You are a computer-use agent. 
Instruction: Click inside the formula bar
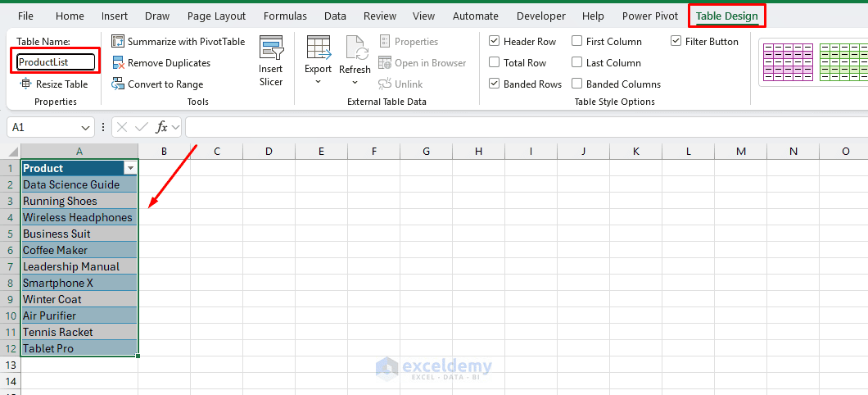[526, 127]
